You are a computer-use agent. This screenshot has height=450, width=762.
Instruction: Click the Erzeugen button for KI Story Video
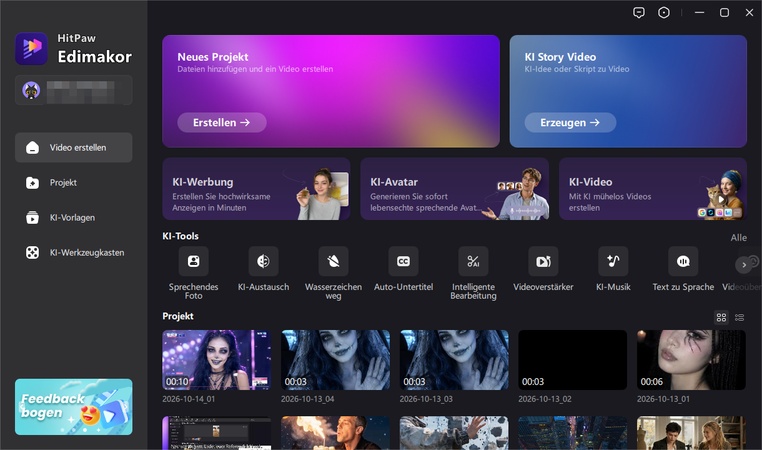(x=570, y=122)
